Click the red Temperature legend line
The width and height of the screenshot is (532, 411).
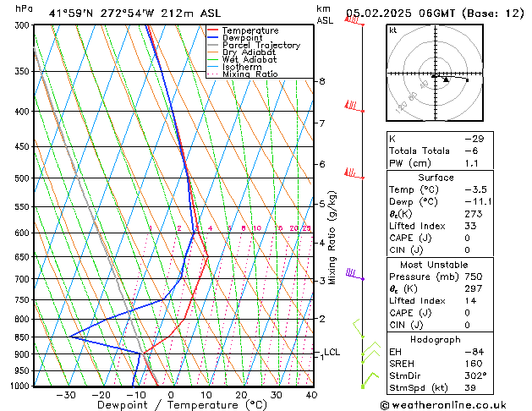213,30
